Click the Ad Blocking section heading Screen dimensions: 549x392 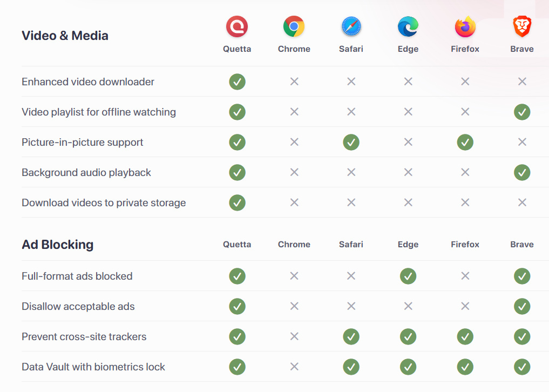point(57,245)
